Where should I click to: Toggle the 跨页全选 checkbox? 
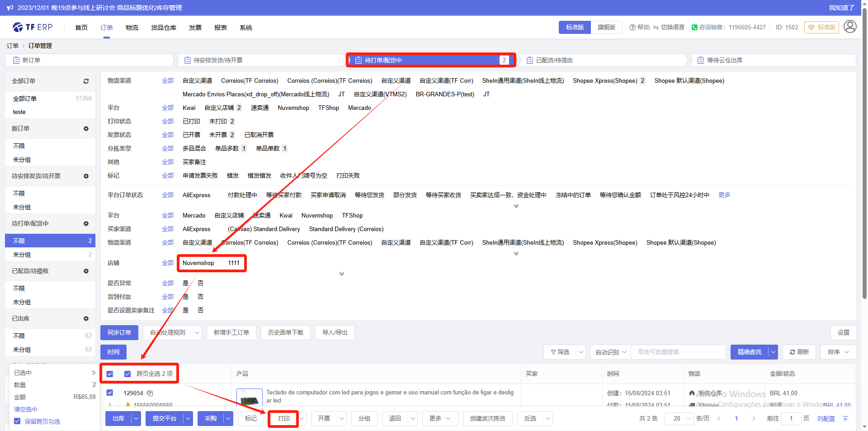pyautogui.click(x=127, y=374)
